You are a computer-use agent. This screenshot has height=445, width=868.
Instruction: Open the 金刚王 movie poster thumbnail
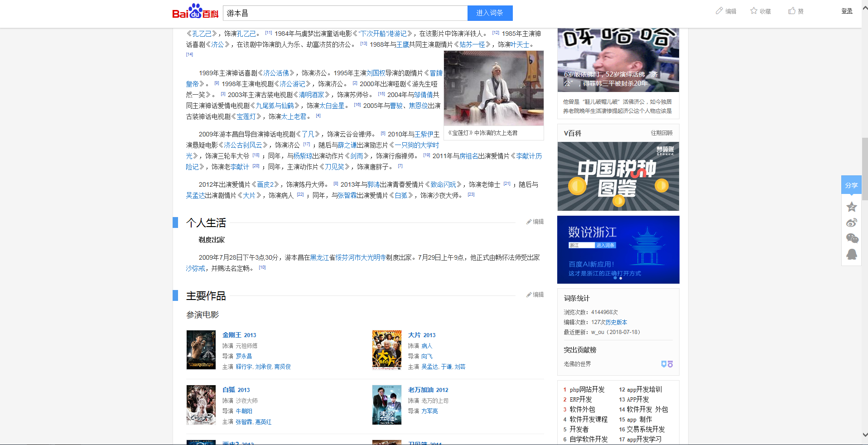point(201,350)
